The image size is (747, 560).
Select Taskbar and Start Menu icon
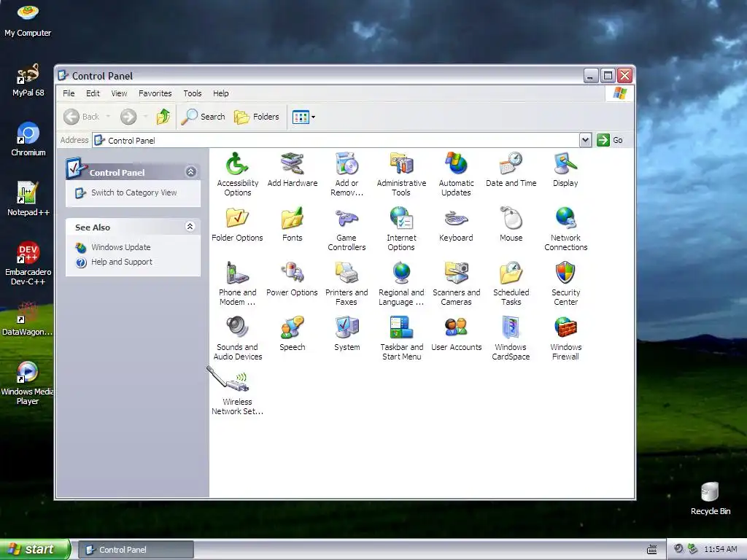401,338
